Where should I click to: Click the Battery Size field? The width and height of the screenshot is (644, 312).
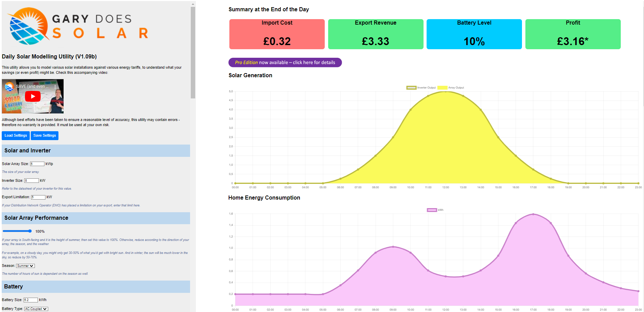[30, 300]
